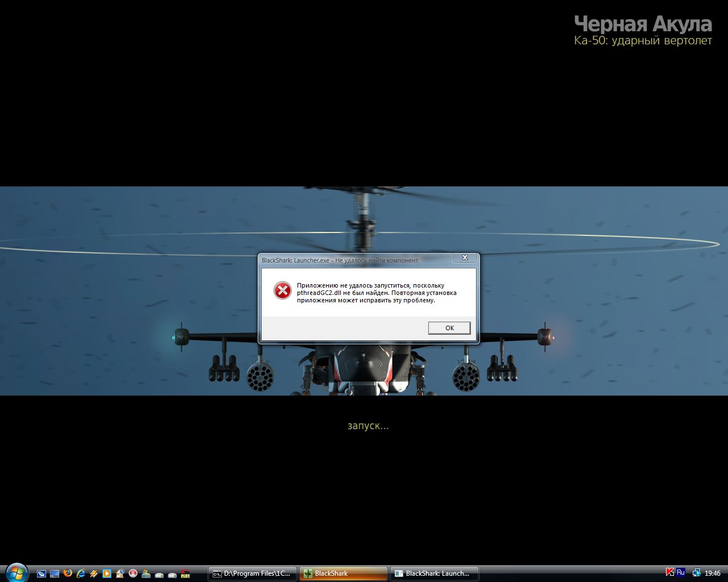The height and width of the screenshot is (582, 728).
Task: Click the red error icon in the dialog
Action: tap(283, 290)
